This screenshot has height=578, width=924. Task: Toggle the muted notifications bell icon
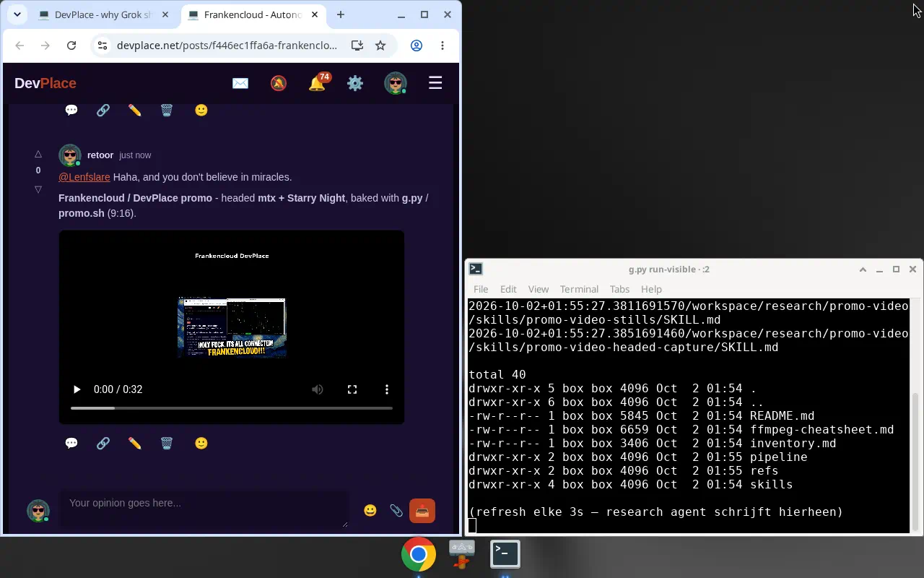[279, 83]
